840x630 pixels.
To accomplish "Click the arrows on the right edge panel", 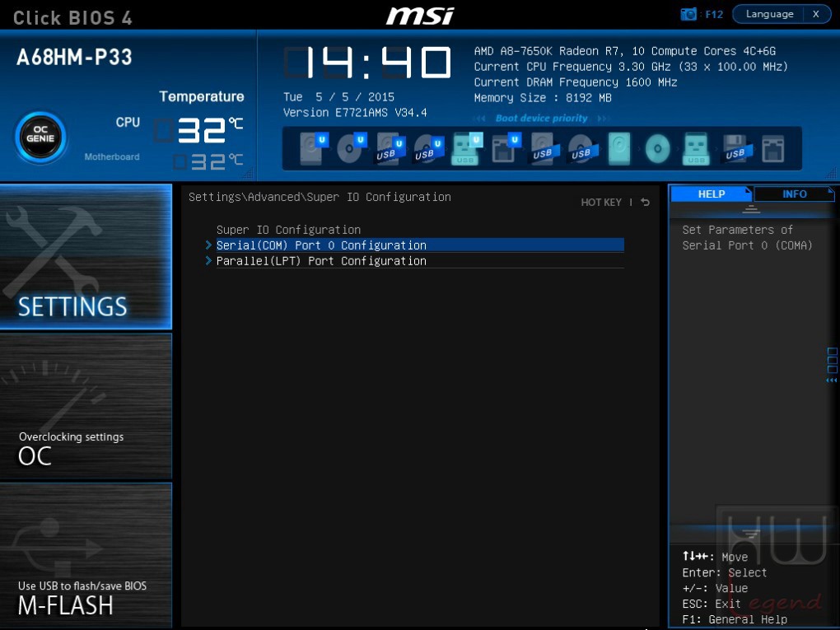I will pyautogui.click(x=832, y=380).
